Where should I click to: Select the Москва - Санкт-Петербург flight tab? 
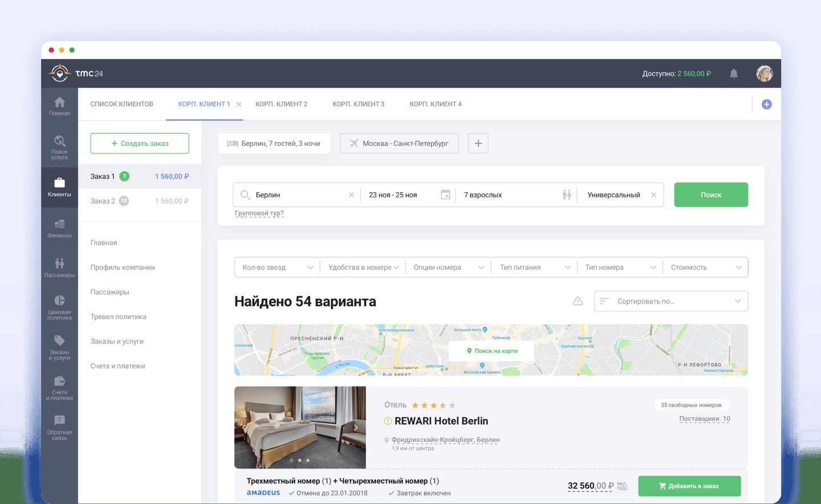click(x=399, y=143)
